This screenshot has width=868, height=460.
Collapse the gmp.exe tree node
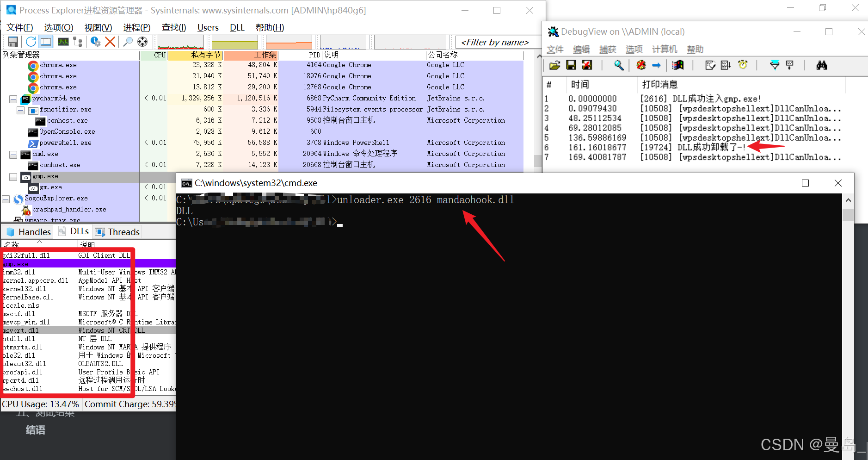13,177
